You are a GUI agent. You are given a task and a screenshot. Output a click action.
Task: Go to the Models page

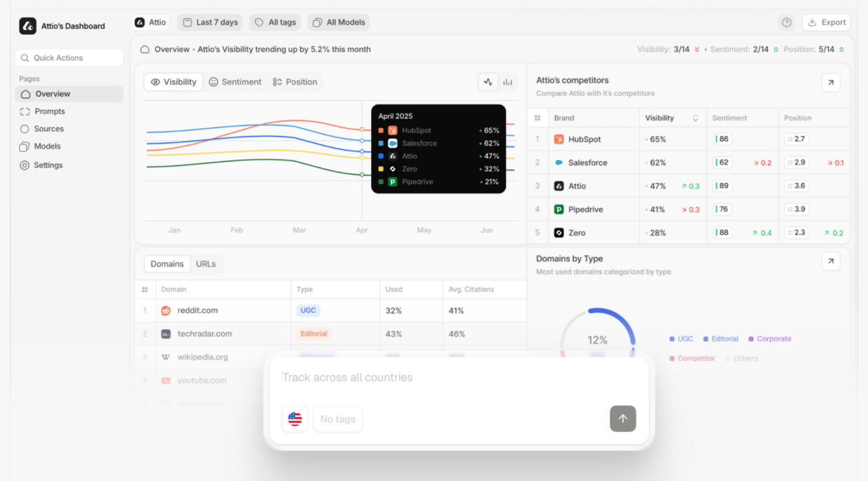47,146
